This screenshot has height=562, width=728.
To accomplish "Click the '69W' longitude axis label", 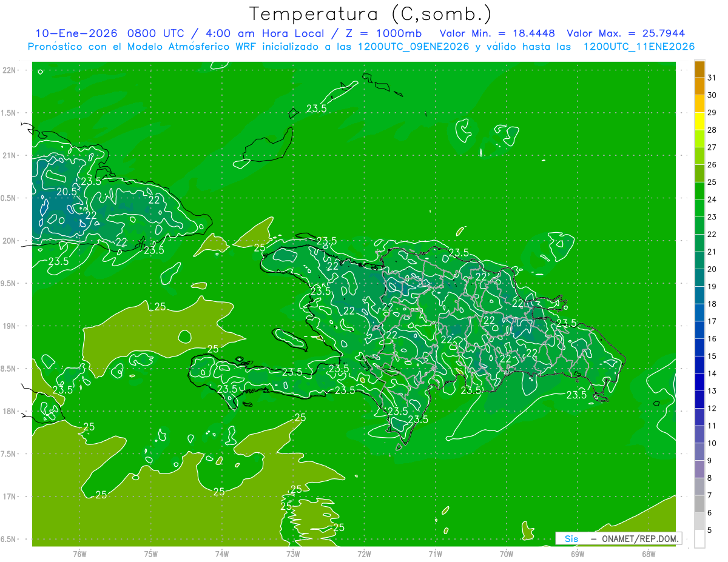I will (x=578, y=554).
